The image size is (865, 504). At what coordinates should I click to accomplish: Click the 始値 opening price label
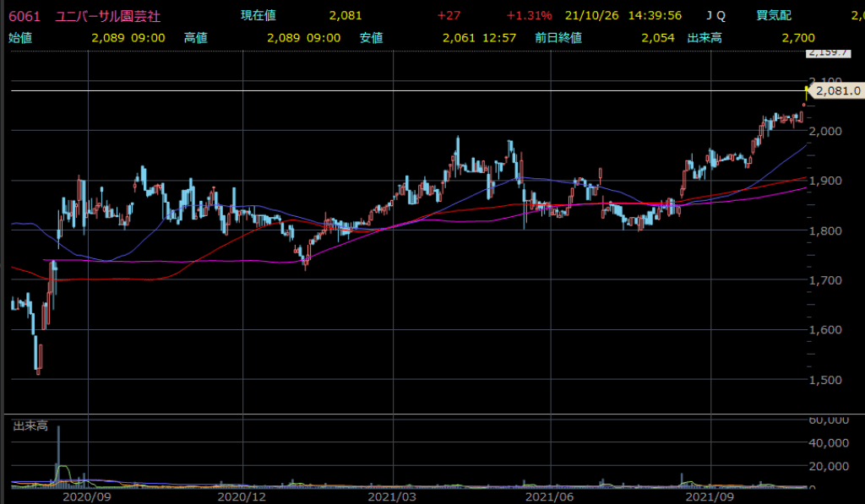[x=19, y=37]
